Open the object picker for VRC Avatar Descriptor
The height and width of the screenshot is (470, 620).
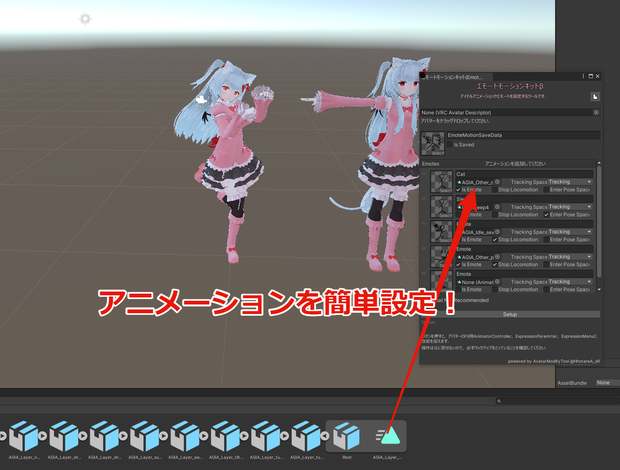pyautogui.click(x=596, y=113)
